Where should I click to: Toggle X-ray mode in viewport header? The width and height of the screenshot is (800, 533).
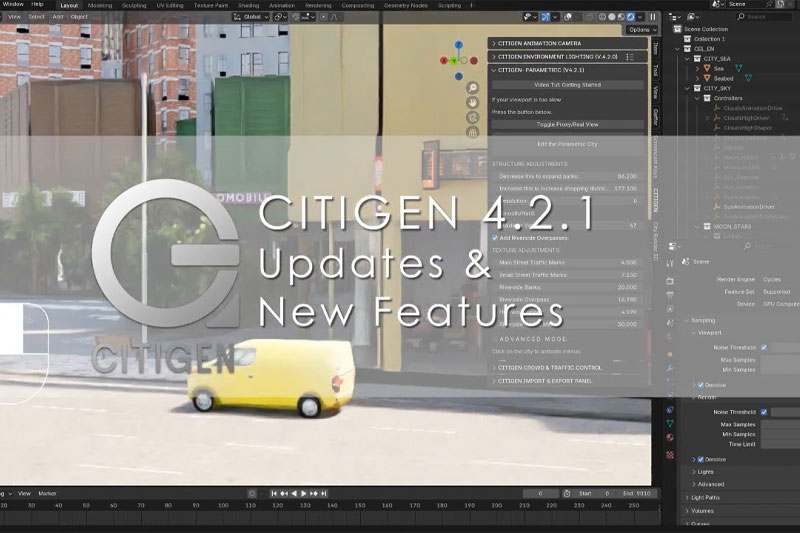coord(590,17)
